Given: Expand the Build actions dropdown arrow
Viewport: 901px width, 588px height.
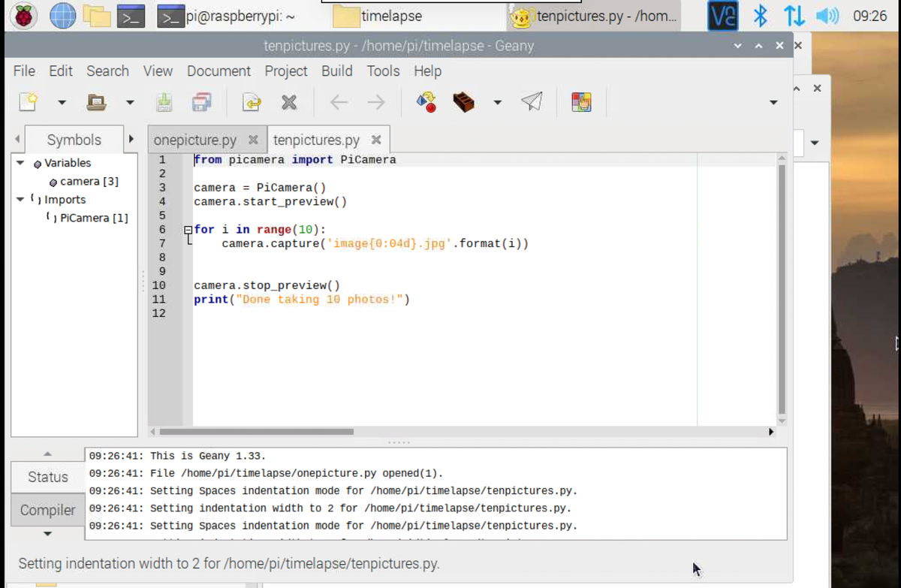Looking at the screenshot, I should (497, 102).
